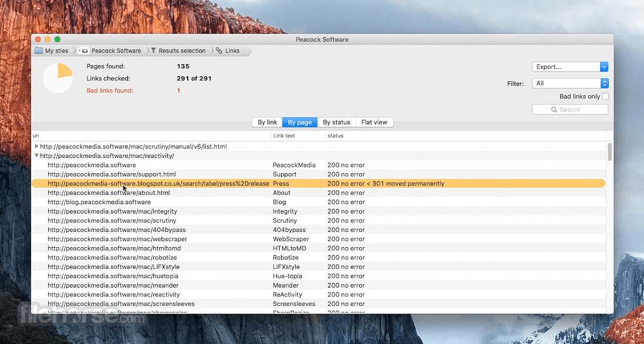644x344 pixels.
Task: Click the Press link text cell
Action: 281,184
